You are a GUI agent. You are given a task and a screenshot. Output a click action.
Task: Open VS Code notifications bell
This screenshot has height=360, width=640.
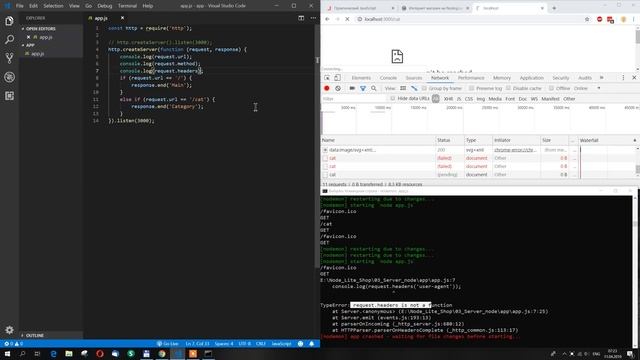(311, 344)
